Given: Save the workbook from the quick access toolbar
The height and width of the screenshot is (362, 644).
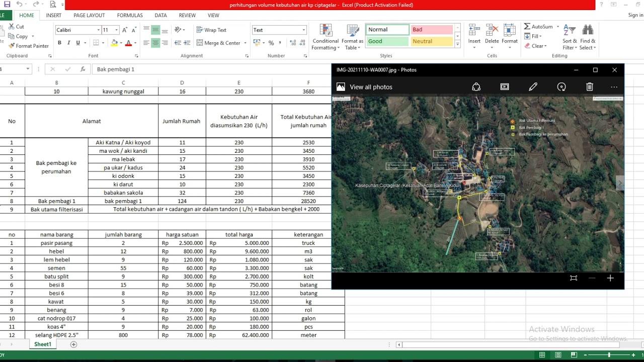Looking at the screenshot, I should (7, 5).
